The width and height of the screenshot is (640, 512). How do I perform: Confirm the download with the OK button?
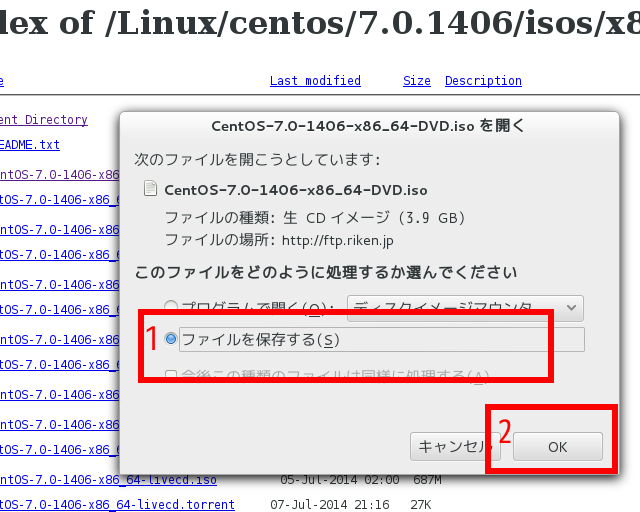[x=557, y=447]
